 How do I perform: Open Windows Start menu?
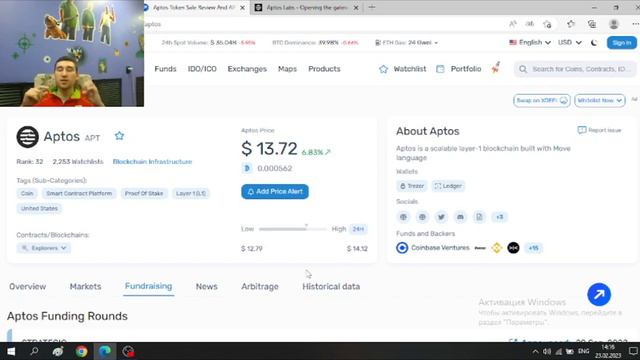point(11,351)
